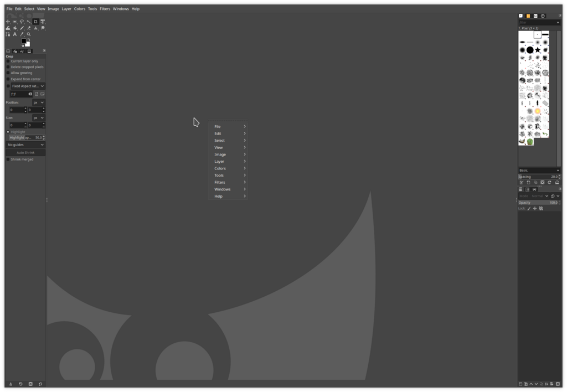
Task: Switch to the Tool Options tab
Action: [x=8, y=51]
